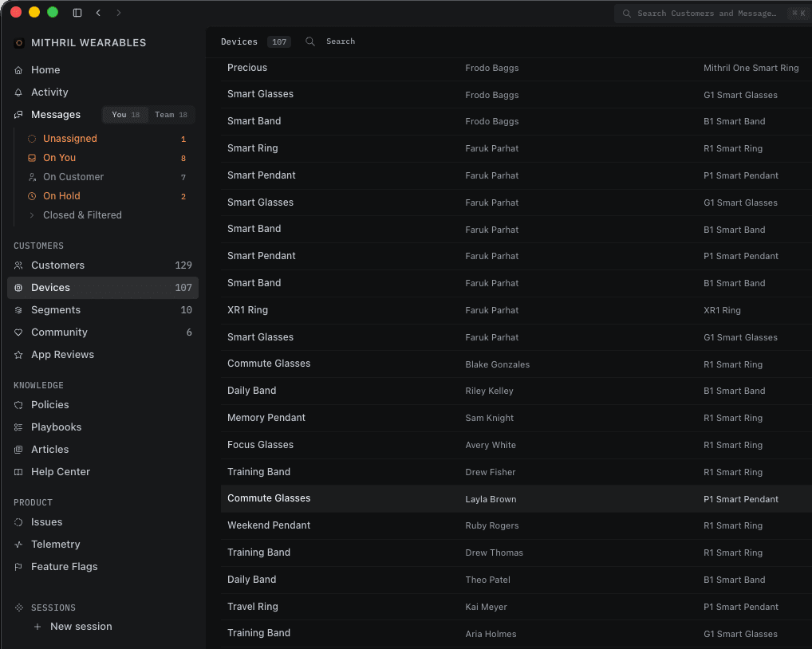Viewport: 812px width, 649px height.
Task: Click the Home house icon
Action: 18,70
